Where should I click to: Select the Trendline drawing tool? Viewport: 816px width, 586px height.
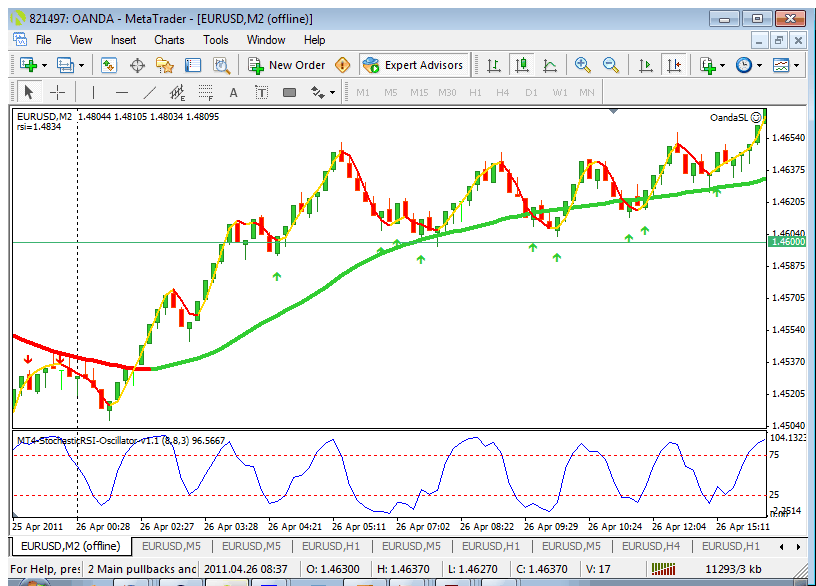click(149, 93)
